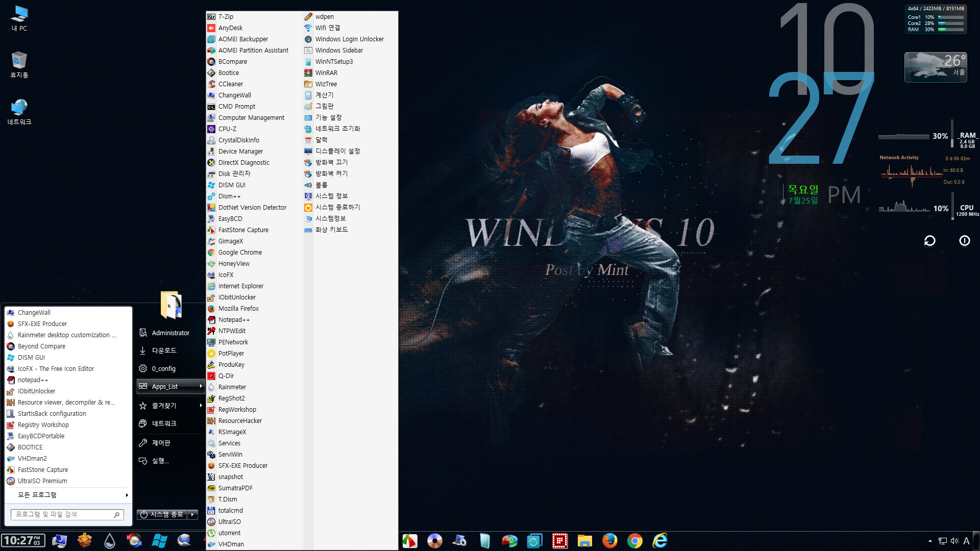This screenshot has width=980, height=551.
Task: Click the 프로그램 및 파일 검색 search field
Action: coord(67,515)
